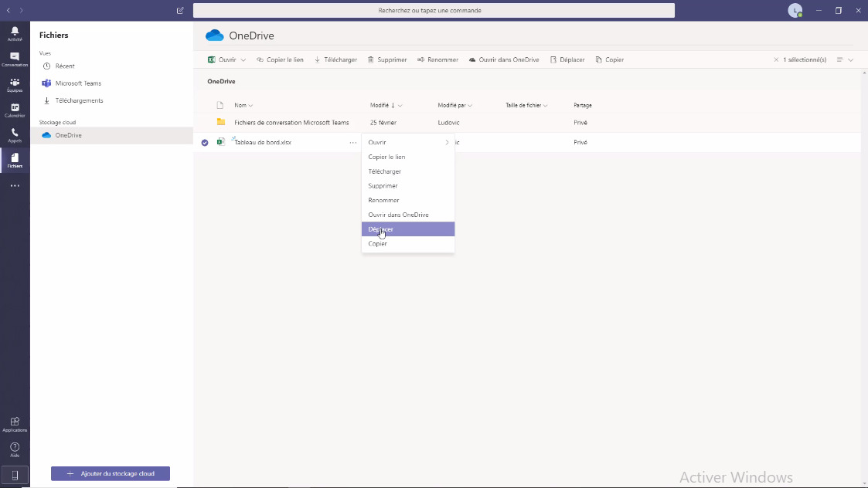The image size is (868, 488).
Task: Click Renommer in the toolbar
Action: (x=437, y=59)
